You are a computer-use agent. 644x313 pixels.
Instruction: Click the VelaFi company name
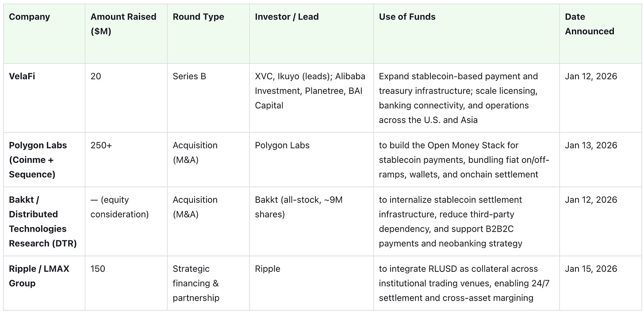coord(22,76)
